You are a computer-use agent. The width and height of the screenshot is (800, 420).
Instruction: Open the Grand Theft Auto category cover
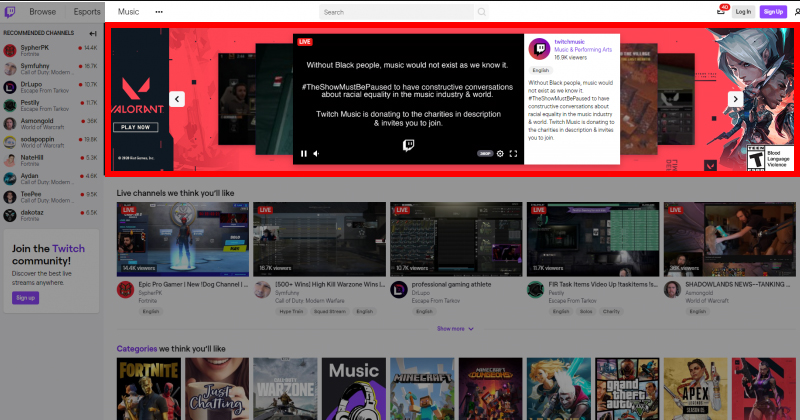tap(627, 389)
